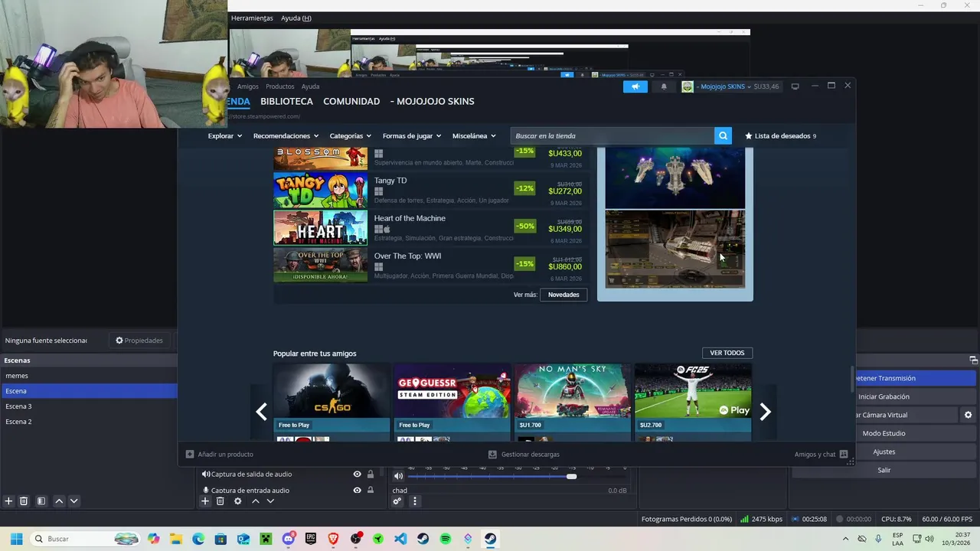The height and width of the screenshot is (551, 980).
Task: Open OBS Herramientas menu
Action: (x=252, y=18)
